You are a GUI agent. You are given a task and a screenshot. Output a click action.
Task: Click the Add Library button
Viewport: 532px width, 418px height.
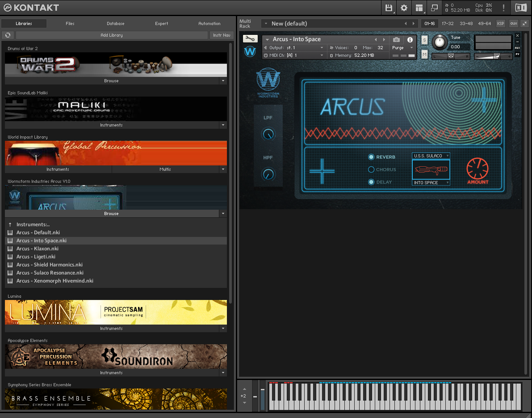coord(112,35)
